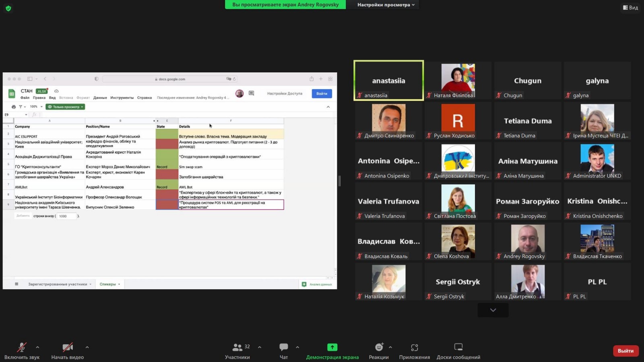Expand reactions options arrow
Image resolution: width=644 pixels, height=362 pixels.
[x=390, y=347]
